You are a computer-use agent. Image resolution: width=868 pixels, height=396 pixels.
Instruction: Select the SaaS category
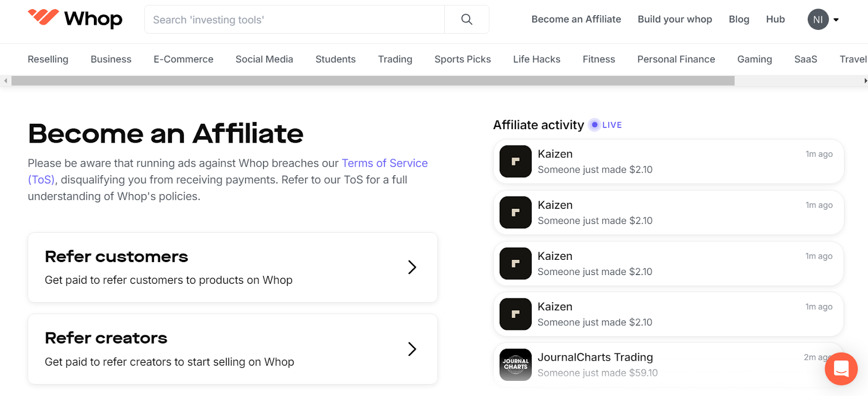[806, 59]
